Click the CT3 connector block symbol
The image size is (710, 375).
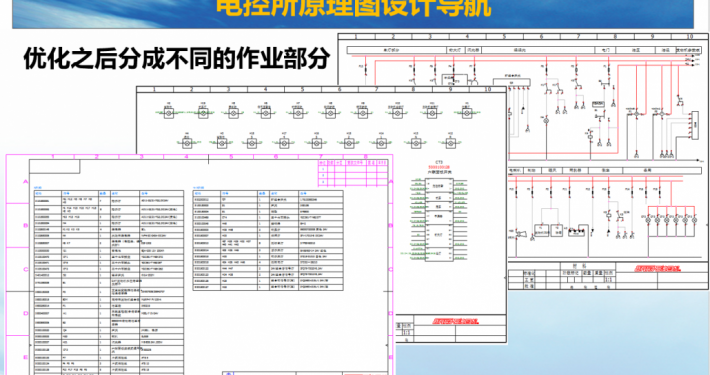pyautogui.click(x=439, y=219)
